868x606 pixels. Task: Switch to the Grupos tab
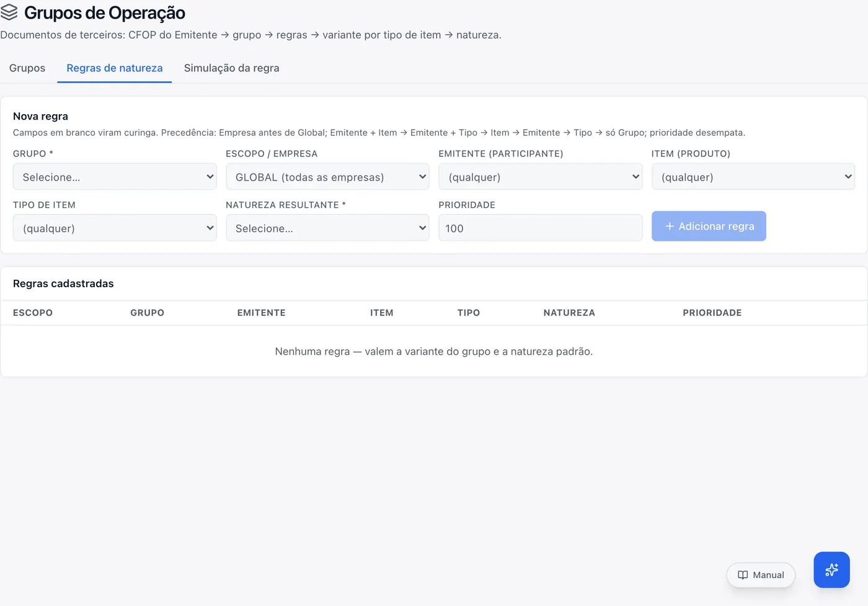point(27,68)
